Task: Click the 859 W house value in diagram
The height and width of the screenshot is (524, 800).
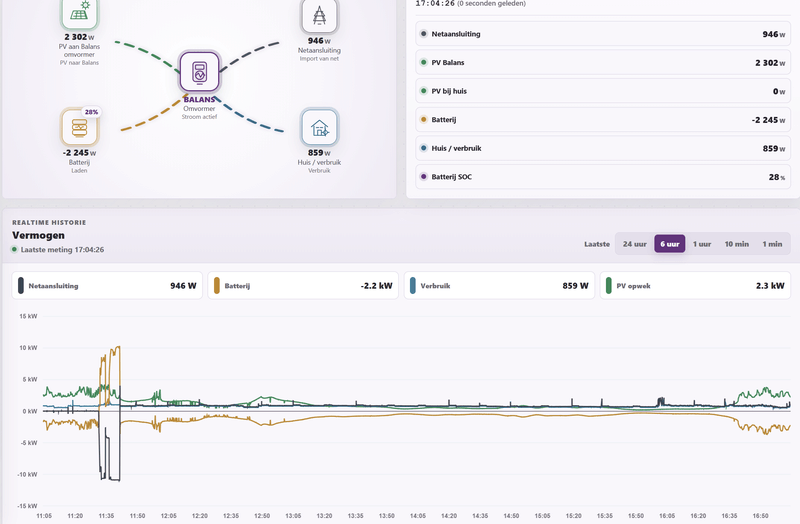Action: coord(319,153)
